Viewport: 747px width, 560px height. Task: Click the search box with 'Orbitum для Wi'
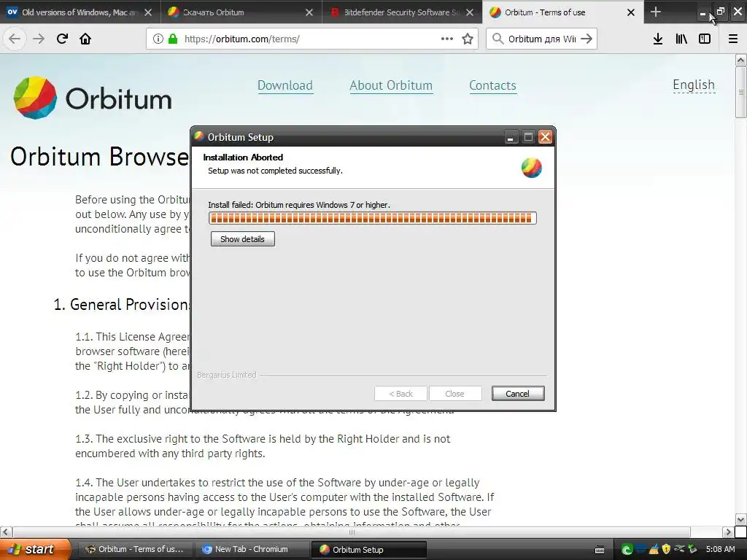542,39
